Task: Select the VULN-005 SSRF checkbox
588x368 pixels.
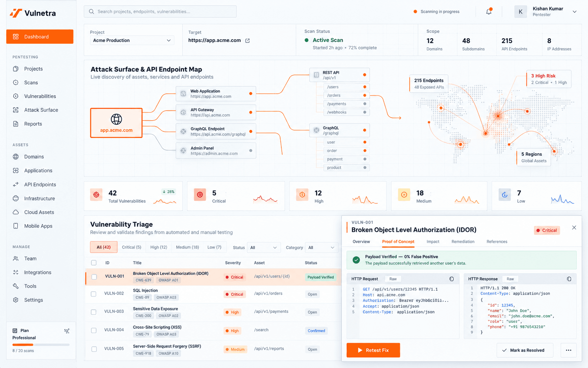Action: (x=94, y=349)
